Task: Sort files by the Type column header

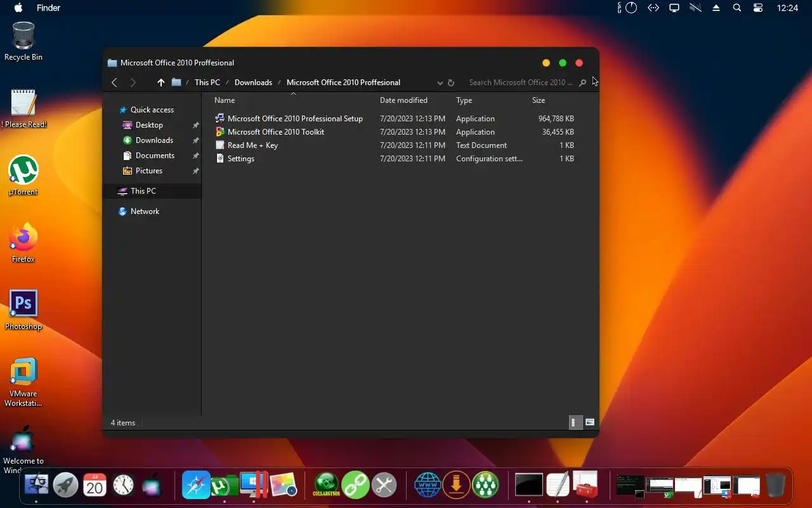Action: pos(464,100)
